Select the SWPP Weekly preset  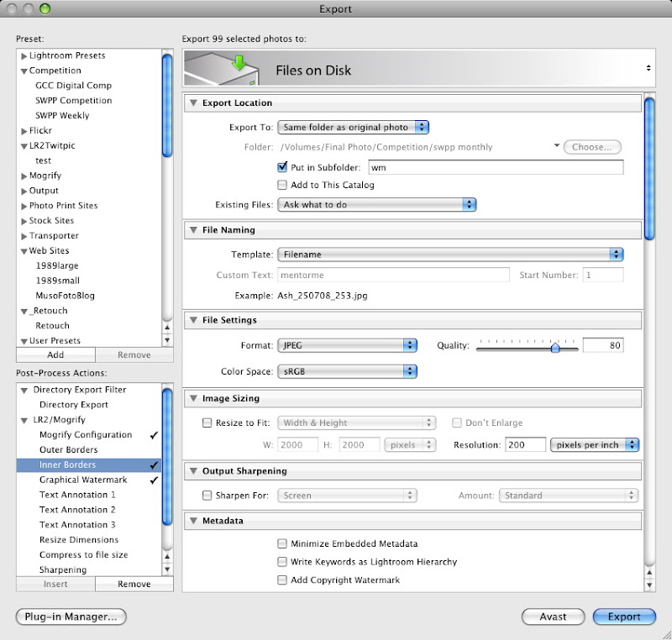point(62,116)
